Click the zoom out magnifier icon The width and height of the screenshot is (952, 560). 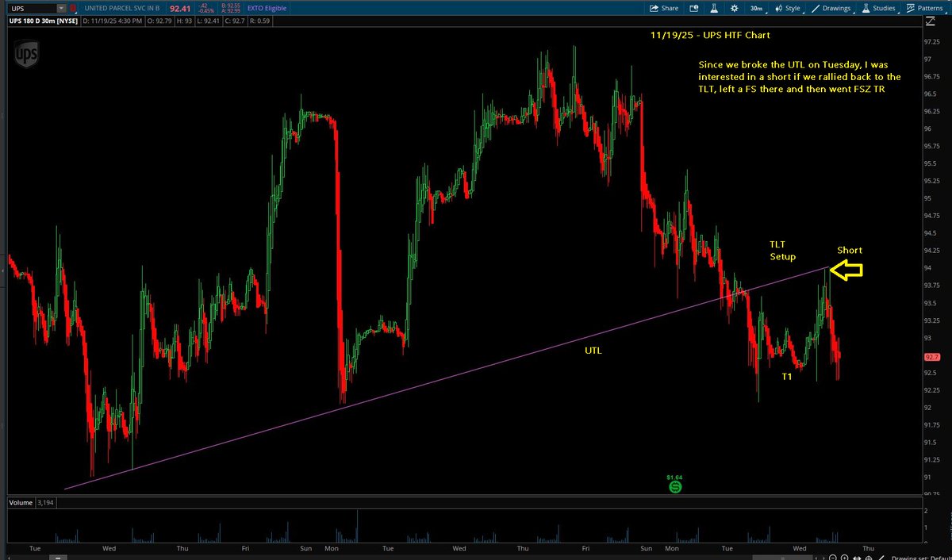pyautogui.click(x=833, y=558)
